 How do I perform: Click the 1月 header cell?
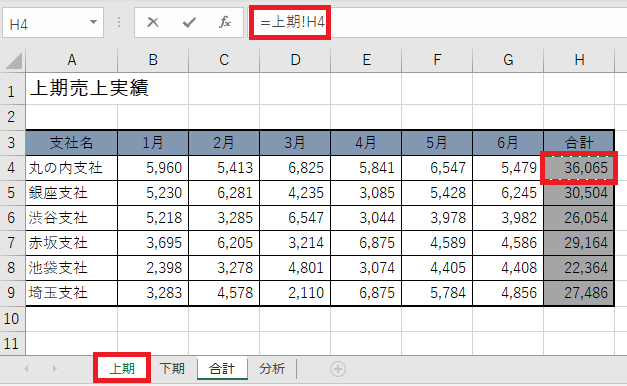(x=153, y=142)
